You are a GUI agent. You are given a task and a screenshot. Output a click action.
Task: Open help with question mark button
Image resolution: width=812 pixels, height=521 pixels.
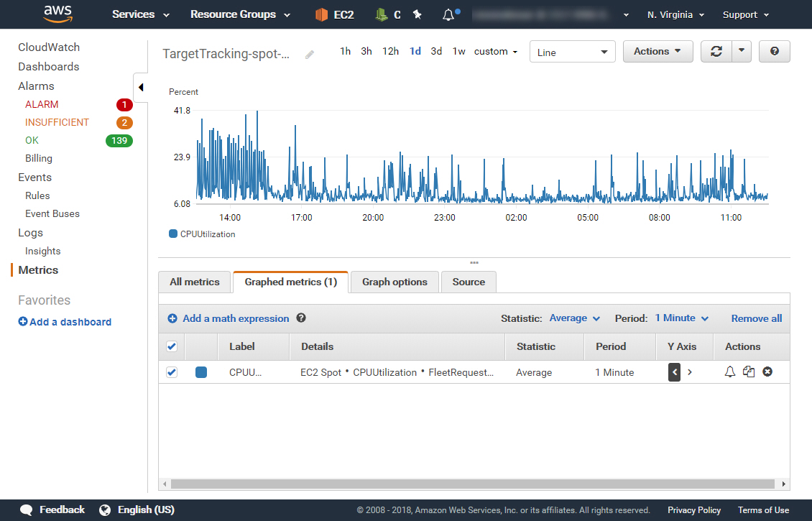pyautogui.click(x=774, y=51)
